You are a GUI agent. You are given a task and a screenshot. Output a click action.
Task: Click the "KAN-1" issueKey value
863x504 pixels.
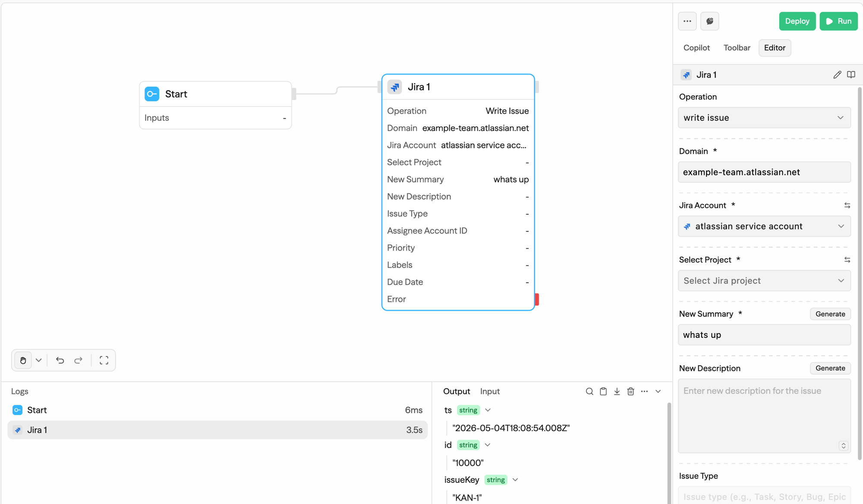(467, 498)
